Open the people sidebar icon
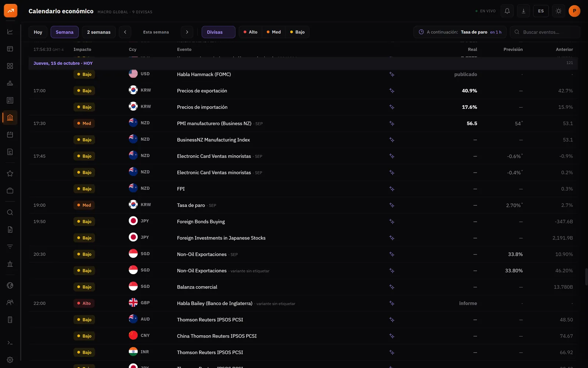The width and height of the screenshot is (588, 368). pos(10,302)
